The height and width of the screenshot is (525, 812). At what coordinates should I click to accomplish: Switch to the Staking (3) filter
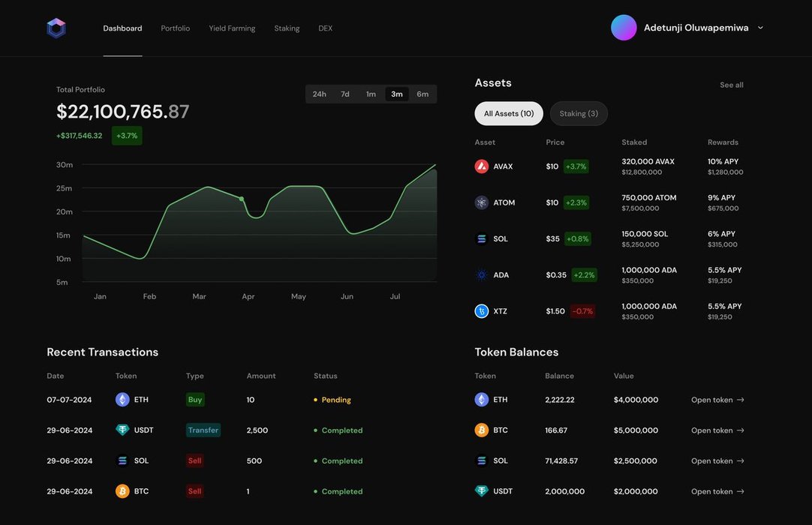[x=579, y=114]
